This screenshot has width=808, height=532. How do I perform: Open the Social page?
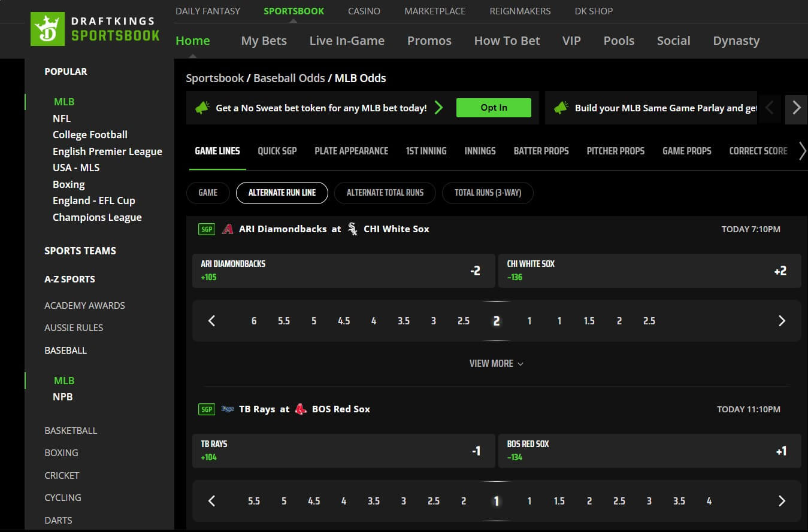point(674,41)
